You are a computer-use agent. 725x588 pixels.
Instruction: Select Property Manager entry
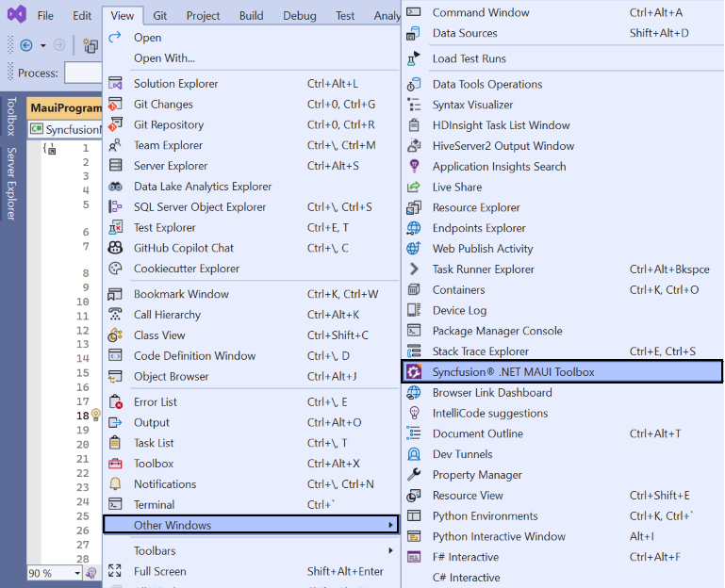(562, 474)
